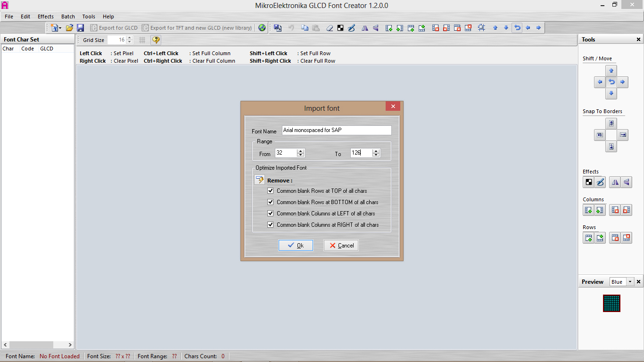Image resolution: width=644 pixels, height=362 pixels.
Task: Close the Import font dialog
Action: [393, 107]
